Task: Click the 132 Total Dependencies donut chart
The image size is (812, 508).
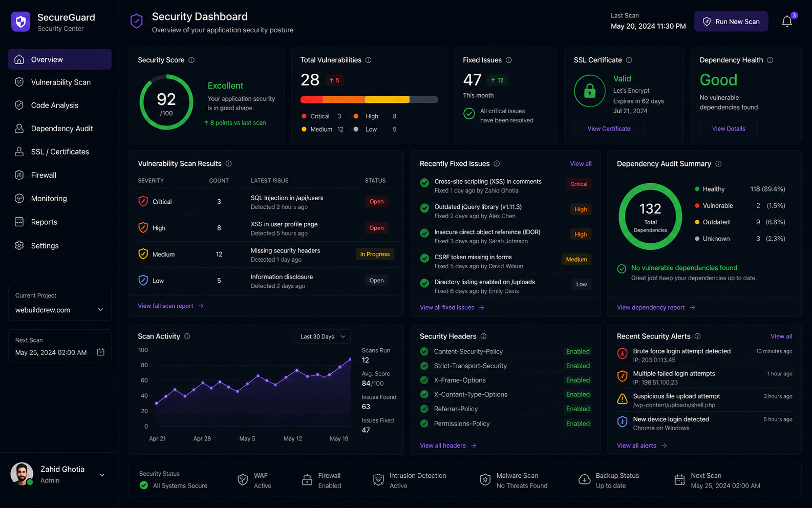Action: (650, 217)
